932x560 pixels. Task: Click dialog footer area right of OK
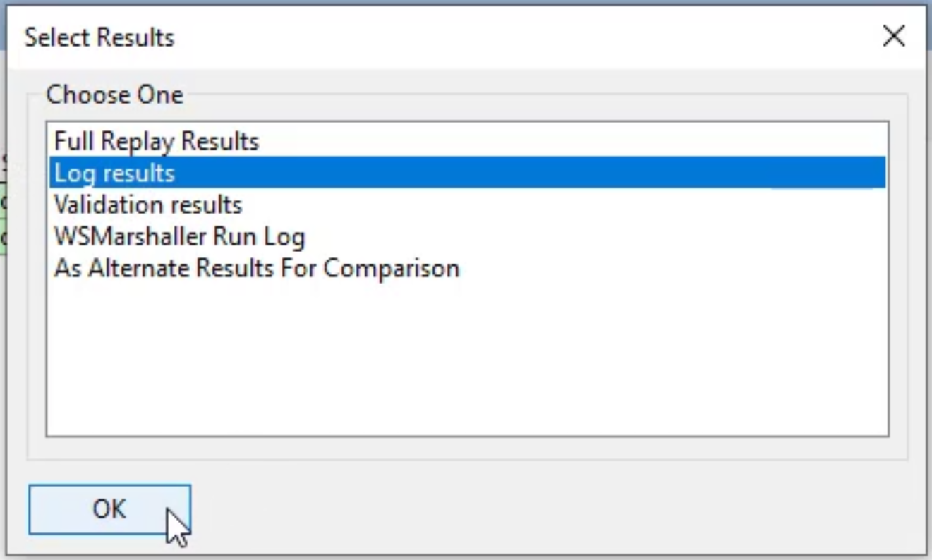[x=557, y=509]
